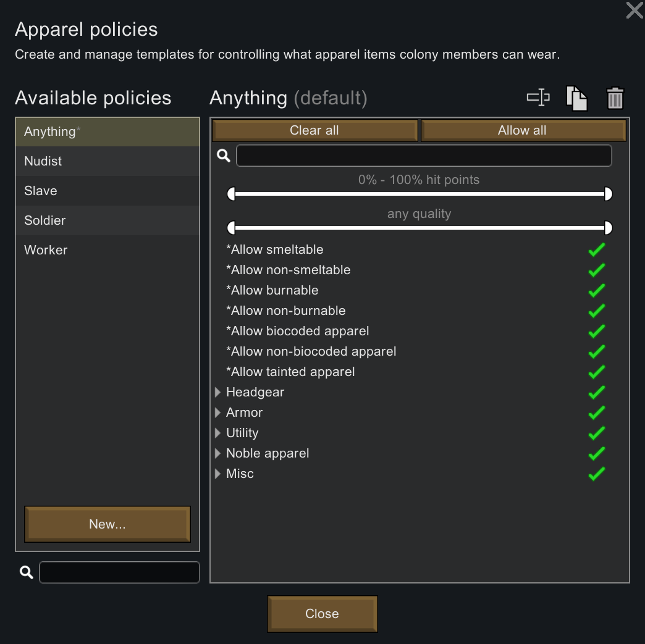Expand the Armor category arrow

click(x=217, y=412)
